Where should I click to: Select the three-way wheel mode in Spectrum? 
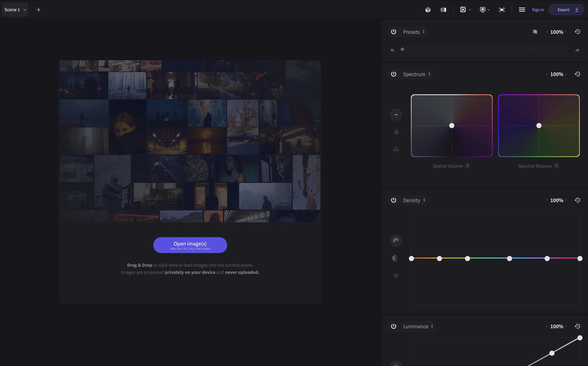click(396, 149)
